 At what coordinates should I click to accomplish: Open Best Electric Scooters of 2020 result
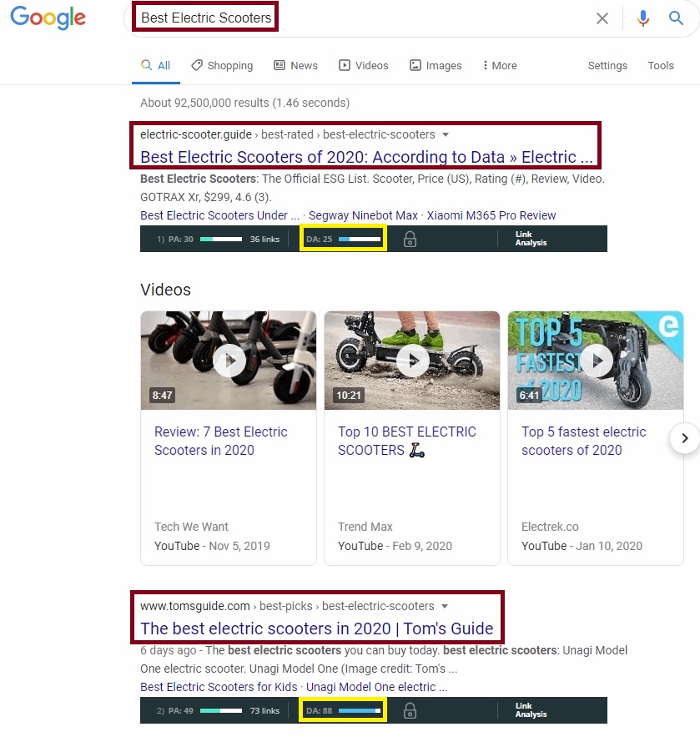point(366,157)
